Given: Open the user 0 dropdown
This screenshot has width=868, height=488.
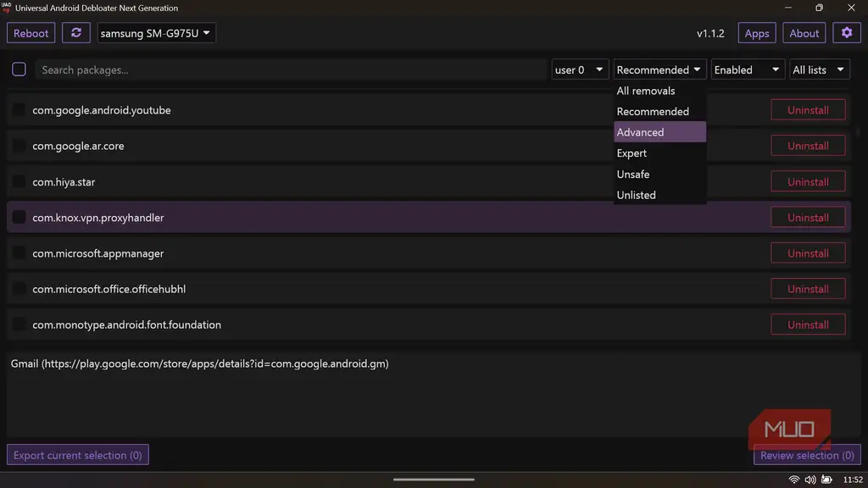Looking at the screenshot, I should click(x=580, y=69).
